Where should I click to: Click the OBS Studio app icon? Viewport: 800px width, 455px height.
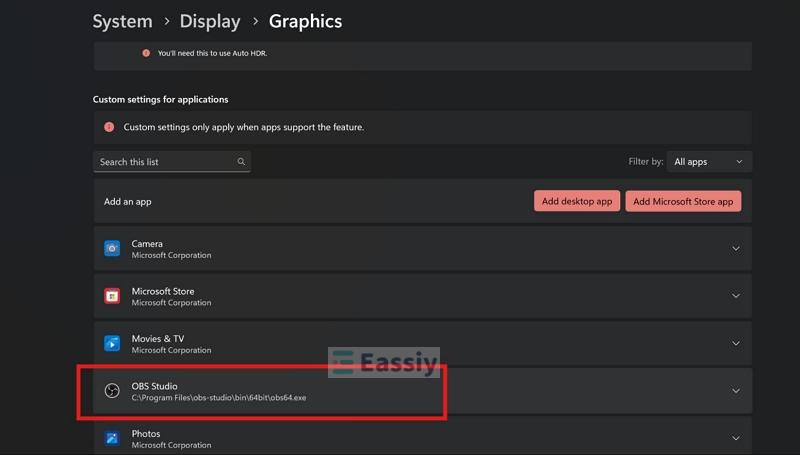point(112,391)
